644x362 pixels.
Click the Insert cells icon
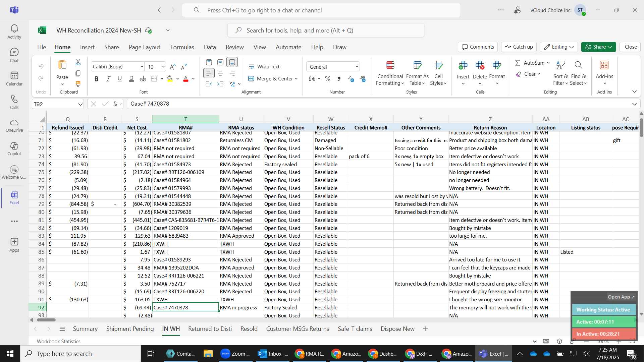[x=463, y=65]
